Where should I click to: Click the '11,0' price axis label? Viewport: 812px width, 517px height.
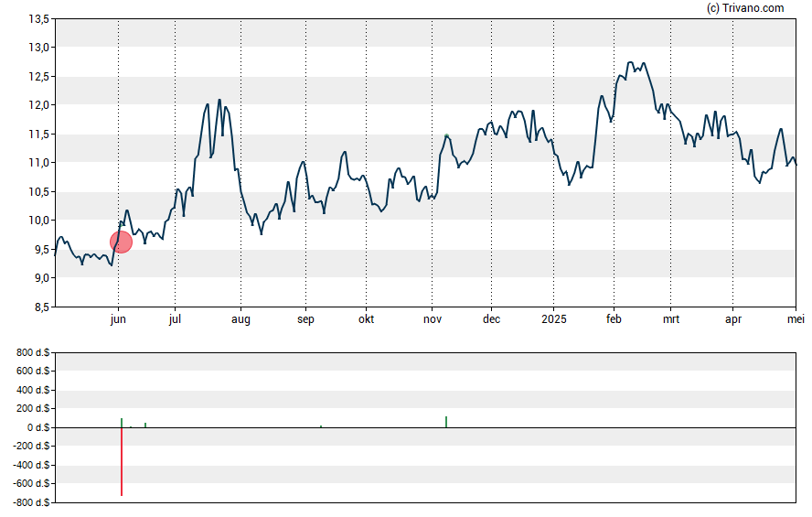[x=38, y=163]
